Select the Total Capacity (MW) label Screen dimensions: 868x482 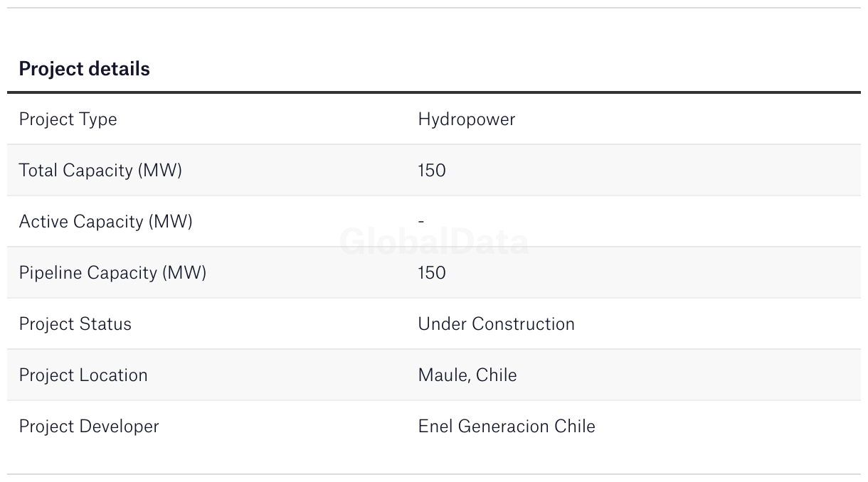click(100, 171)
